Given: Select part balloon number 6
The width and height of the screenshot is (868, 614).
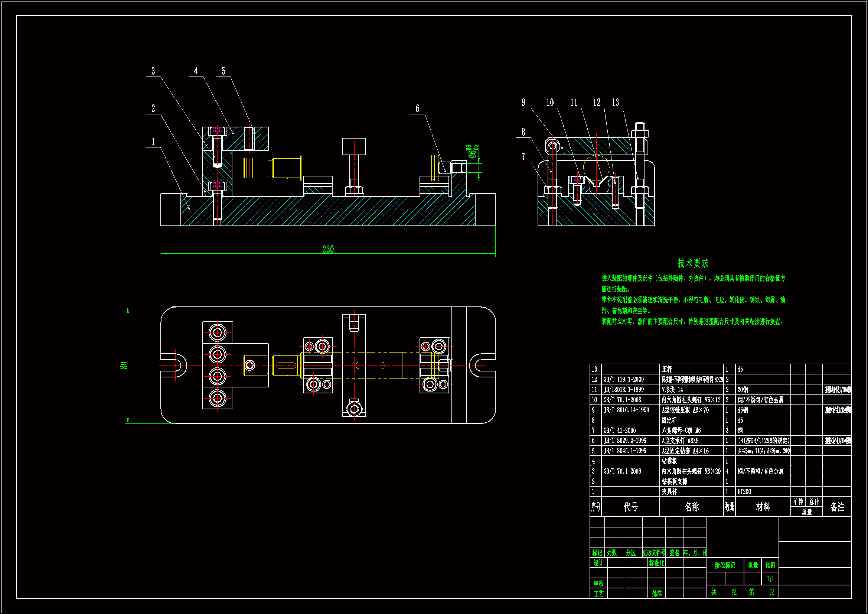Looking at the screenshot, I should pos(417,109).
